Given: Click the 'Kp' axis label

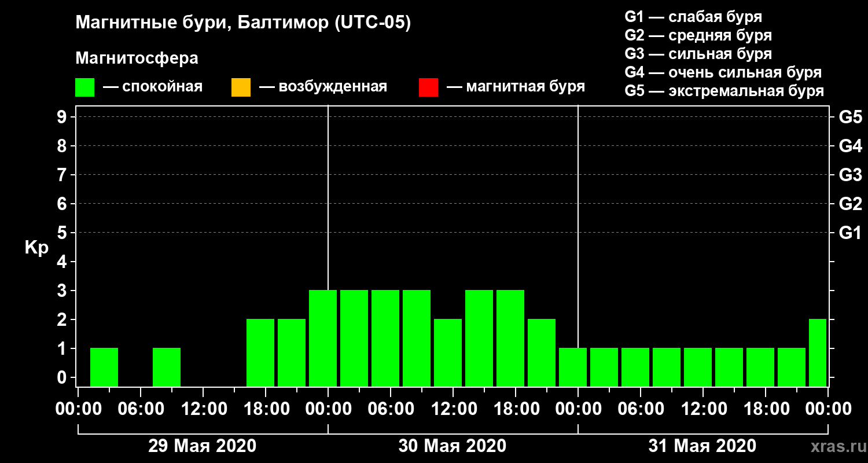Looking at the screenshot, I should [36, 248].
